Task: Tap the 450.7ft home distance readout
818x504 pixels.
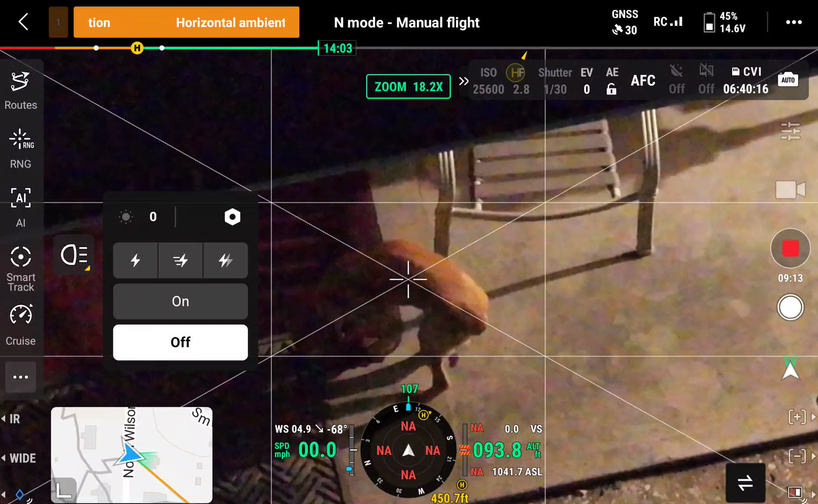Action: point(450,498)
